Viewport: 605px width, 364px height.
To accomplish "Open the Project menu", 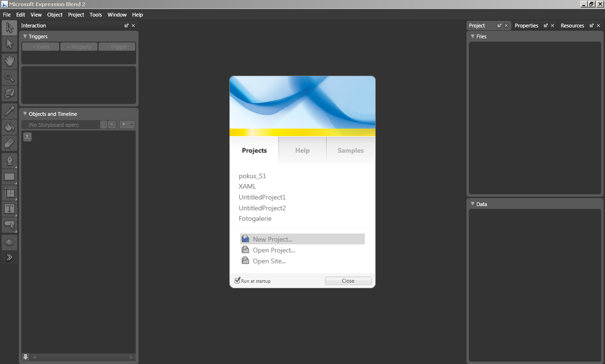I will tap(76, 15).
